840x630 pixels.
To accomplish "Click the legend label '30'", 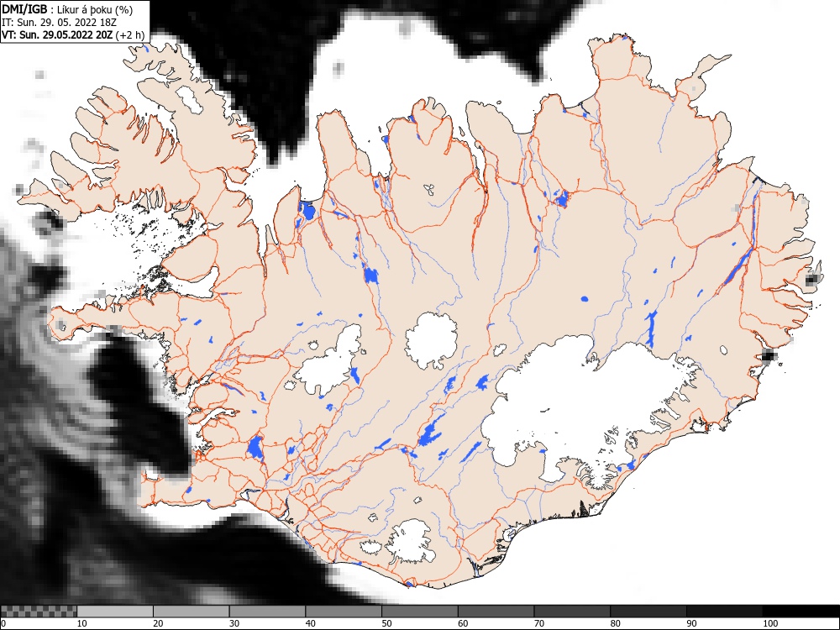I will [234, 623].
